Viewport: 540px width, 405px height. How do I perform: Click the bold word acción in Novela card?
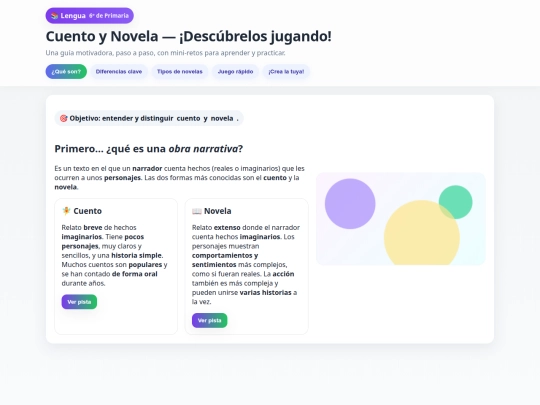point(283,274)
